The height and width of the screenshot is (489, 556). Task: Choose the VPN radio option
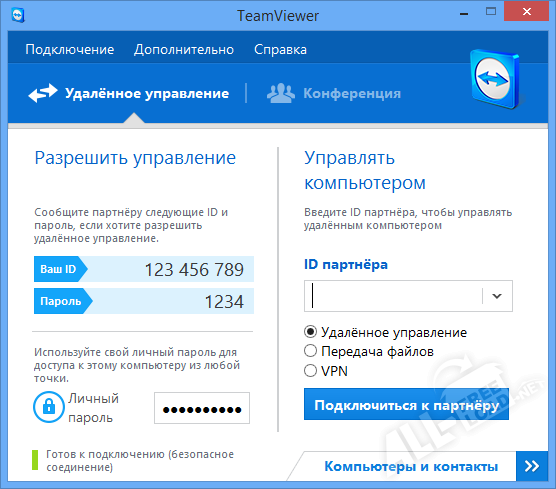tap(310, 371)
